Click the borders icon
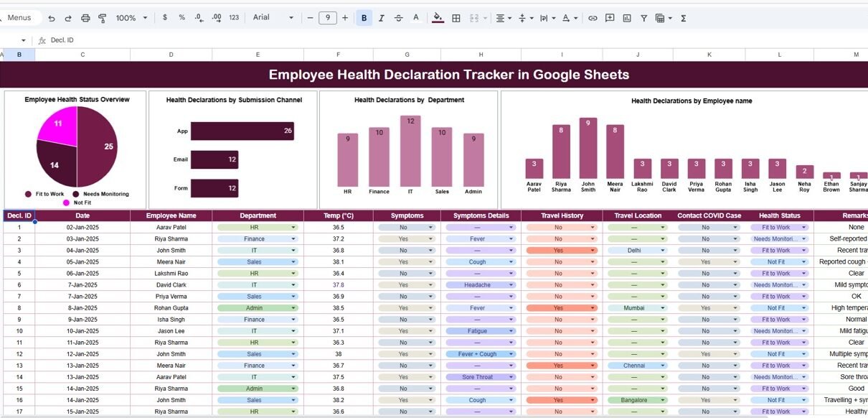This screenshot has height=418, width=868. (456, 18)
